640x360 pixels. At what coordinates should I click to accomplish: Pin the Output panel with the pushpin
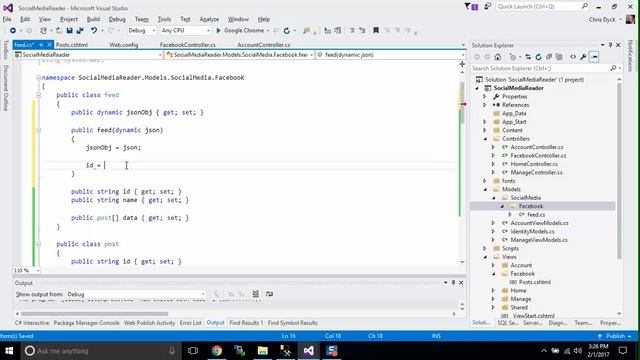point(453,282)
